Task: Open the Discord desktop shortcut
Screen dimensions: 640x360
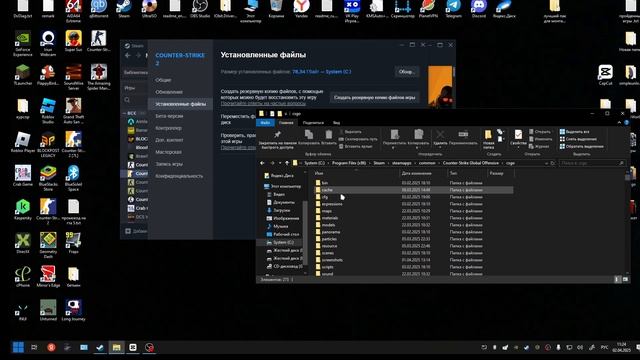Action: [479, 8]
